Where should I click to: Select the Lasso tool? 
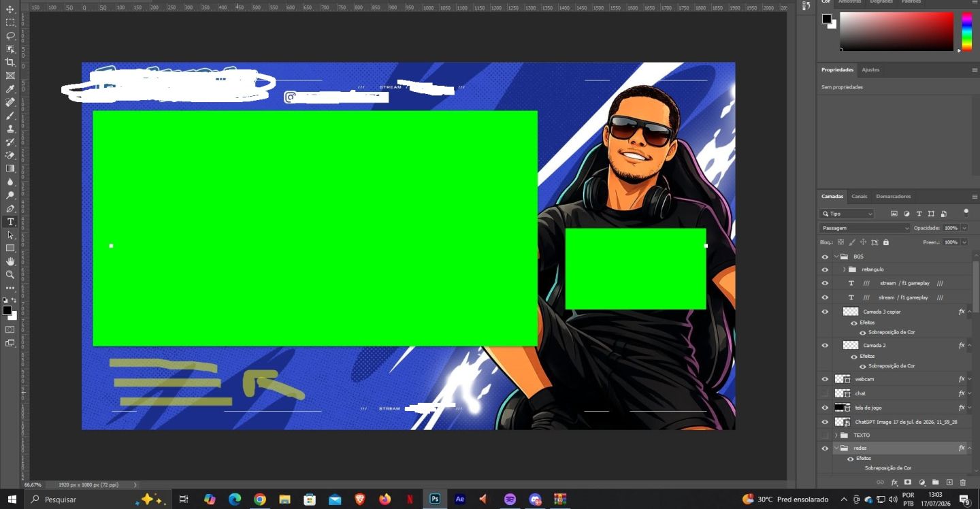[10, 35]
